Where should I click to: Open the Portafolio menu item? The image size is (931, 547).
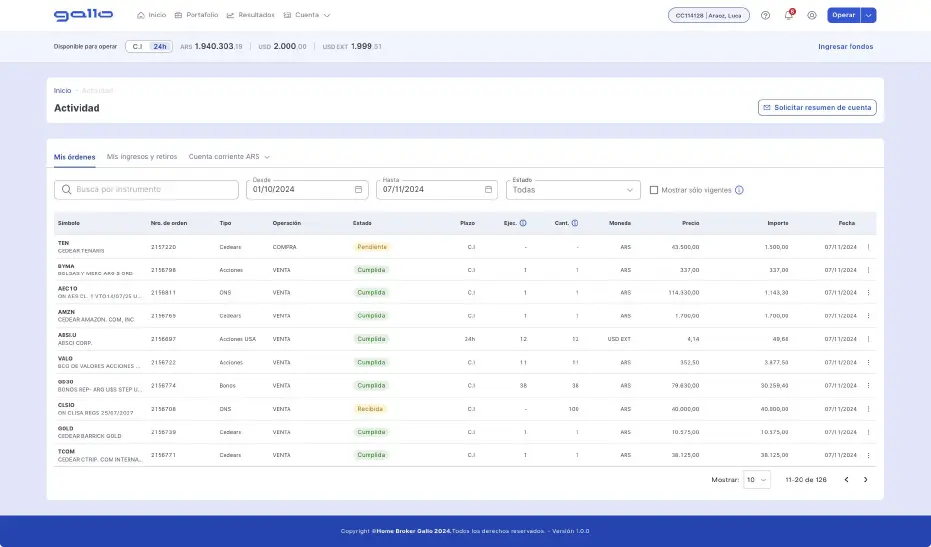coord(197,15)
